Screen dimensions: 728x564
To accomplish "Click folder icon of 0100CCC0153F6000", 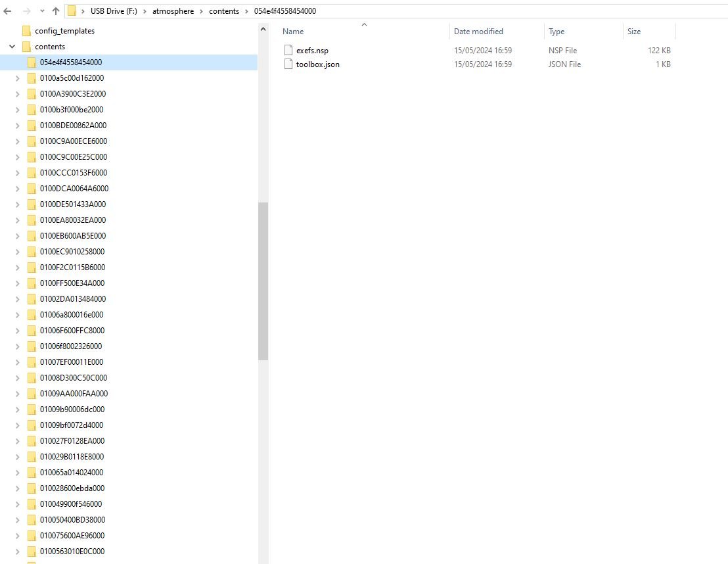I will [32, 173].
